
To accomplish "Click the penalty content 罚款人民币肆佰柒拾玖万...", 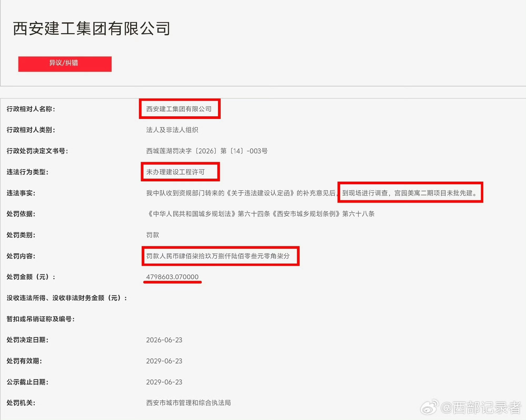I will pos(218,256).
